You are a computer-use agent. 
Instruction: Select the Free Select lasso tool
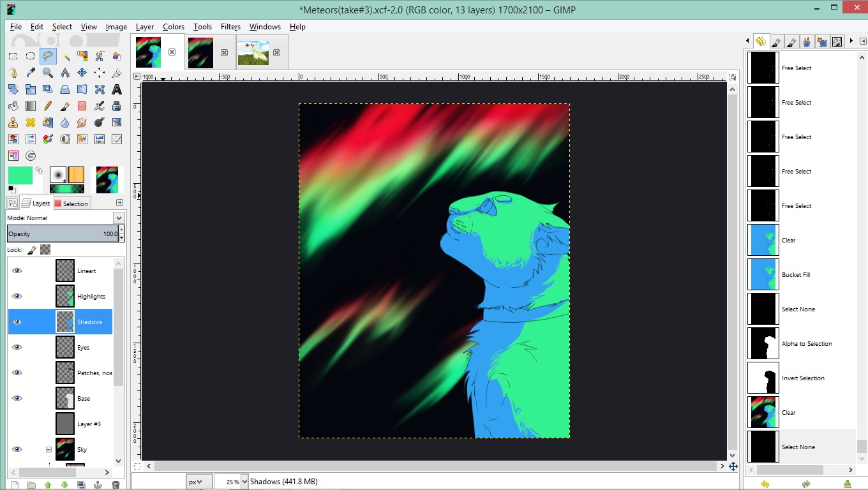48,56
